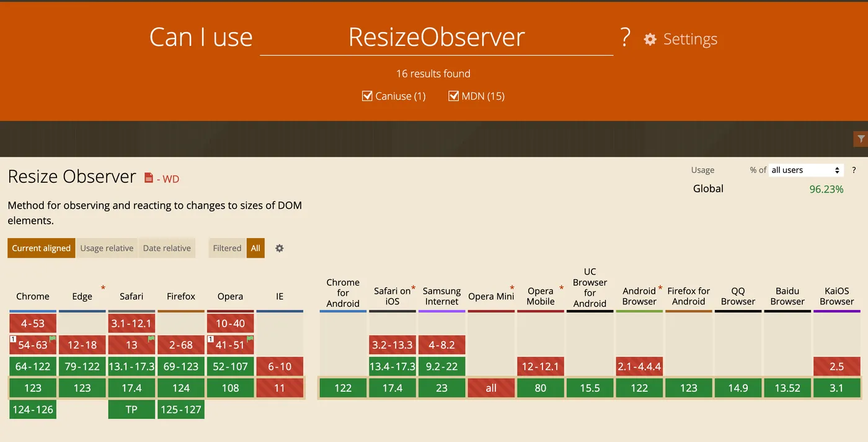
Task: Click Opera Mobile cell 12-12.1
Action: pyautogui.click(x=541, y=366)
